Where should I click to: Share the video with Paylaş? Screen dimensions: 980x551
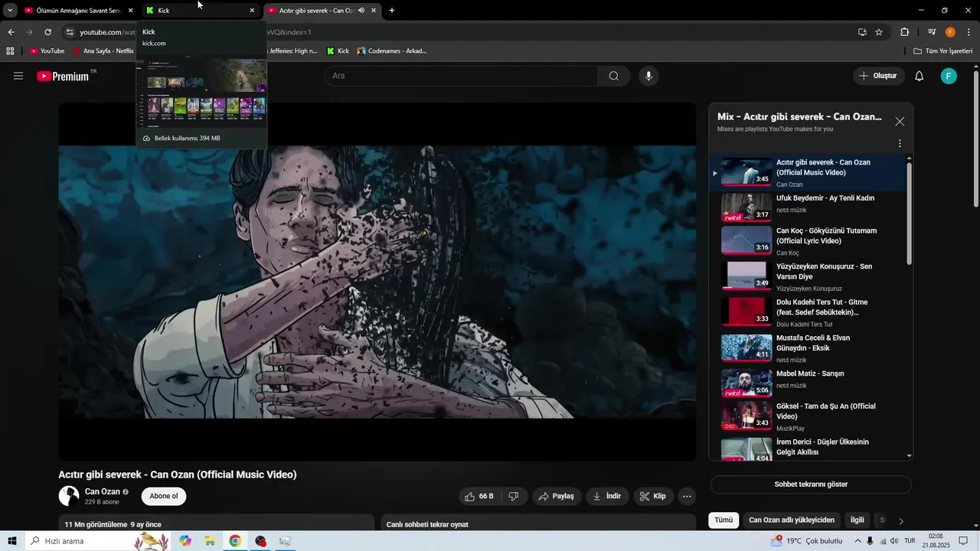[557, 496]
